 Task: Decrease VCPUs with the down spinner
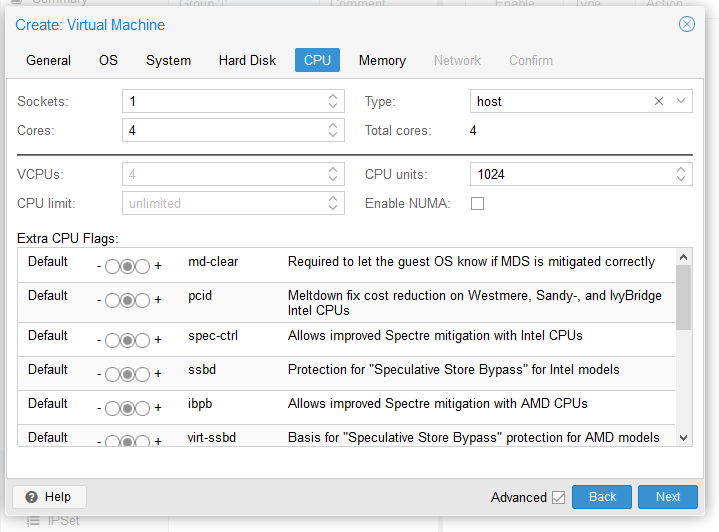[x=333, y=179]
